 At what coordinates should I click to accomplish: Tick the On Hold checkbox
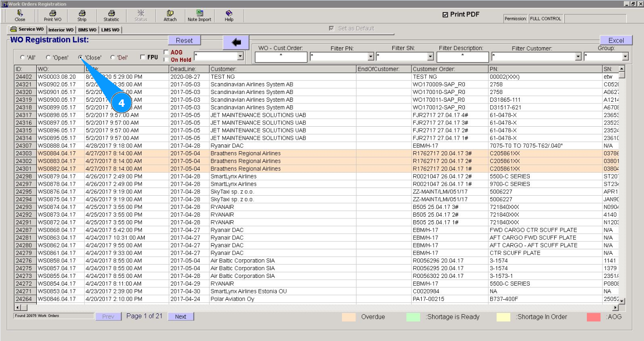166,59
